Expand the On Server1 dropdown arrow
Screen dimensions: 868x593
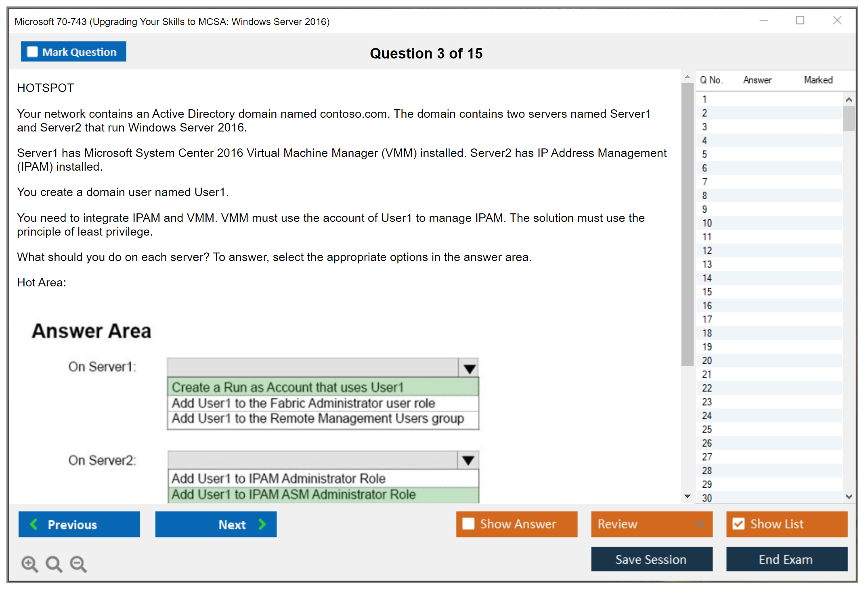pos(469,368)
